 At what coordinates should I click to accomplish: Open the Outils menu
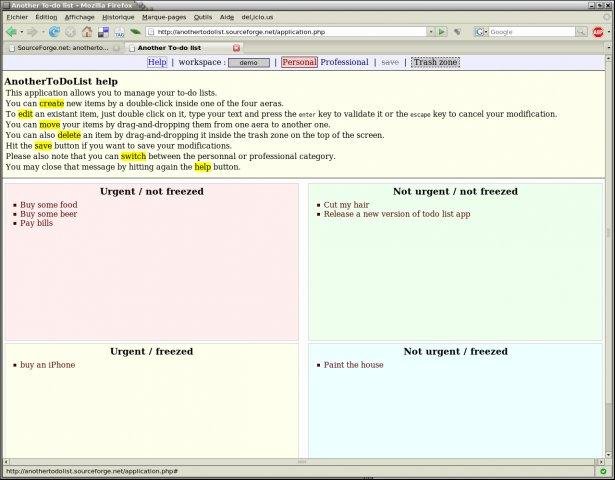[203, 17]
